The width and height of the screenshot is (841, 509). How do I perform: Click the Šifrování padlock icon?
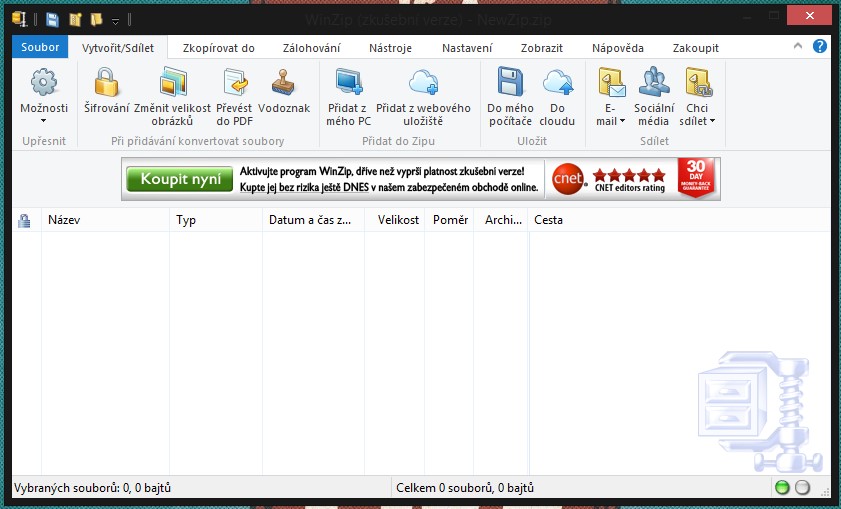pos(106,82)
